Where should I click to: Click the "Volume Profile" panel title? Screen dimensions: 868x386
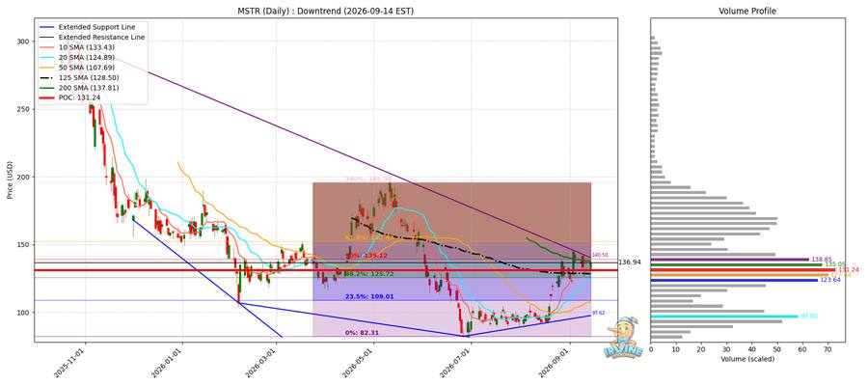tap(746, 11)
